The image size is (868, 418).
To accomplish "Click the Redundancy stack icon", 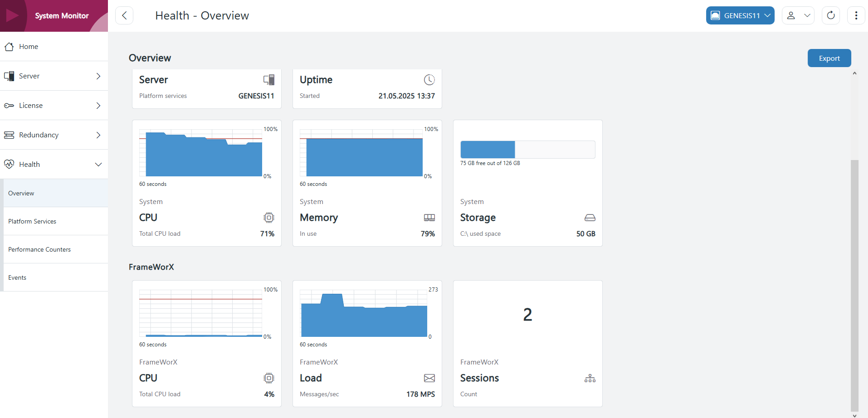I will point(9,135).
